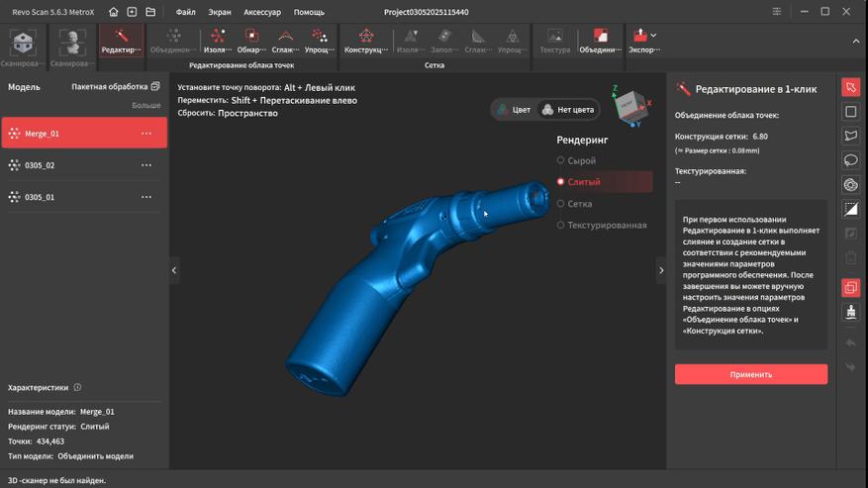Select the 0305_01 model row

(84, 197)
